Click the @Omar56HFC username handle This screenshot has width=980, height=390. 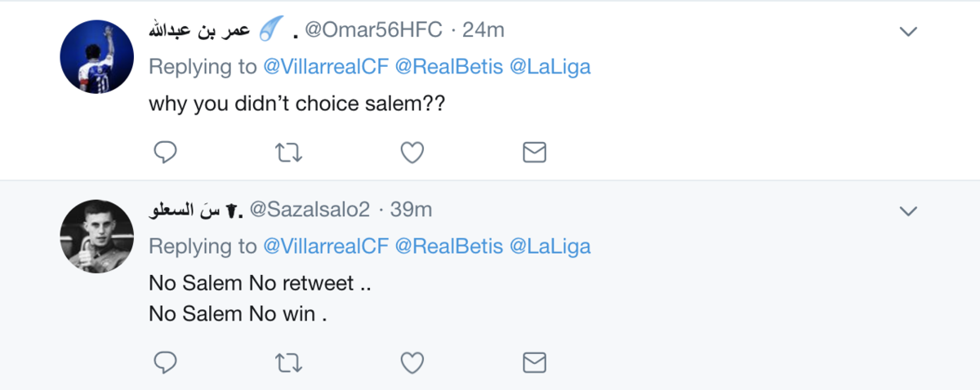pyautogui.click(x=373, y=30)
